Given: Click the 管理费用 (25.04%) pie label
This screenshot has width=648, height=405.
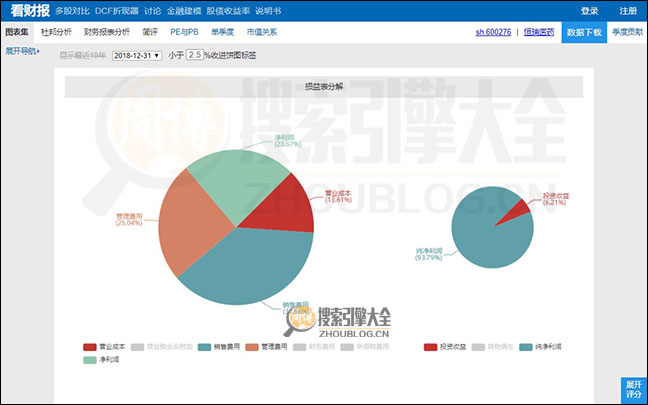Looking at the screenshot, I should 129,219.
